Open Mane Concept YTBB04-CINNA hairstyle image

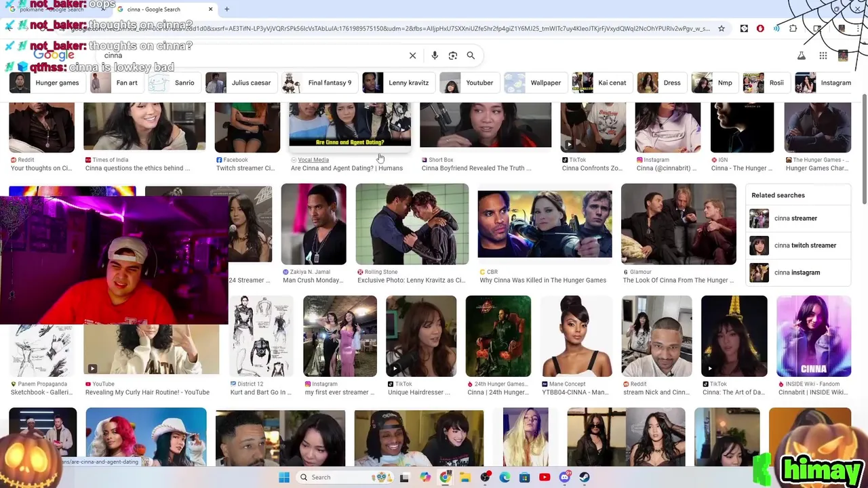(576, 335)
